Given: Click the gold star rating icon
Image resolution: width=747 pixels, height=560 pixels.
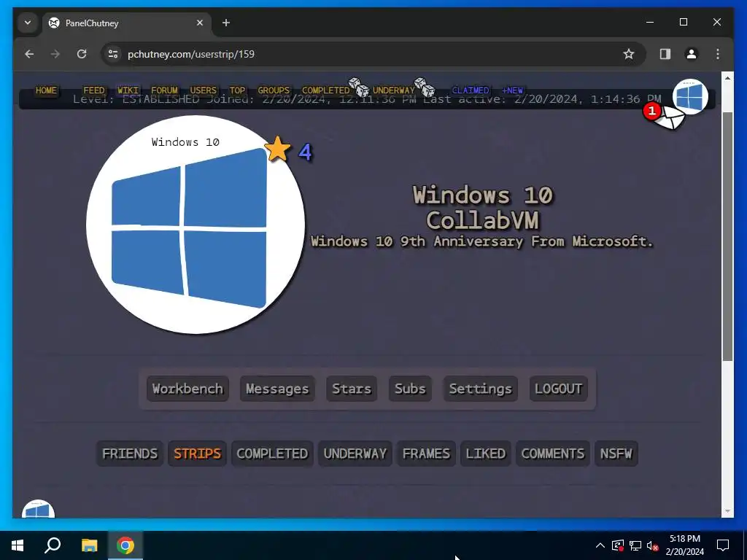Looking at the screenshot, I should (278, 149).
